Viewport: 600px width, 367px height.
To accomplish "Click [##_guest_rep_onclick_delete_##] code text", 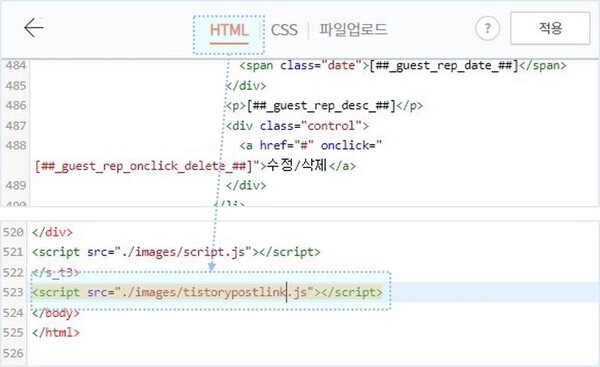I will pyautogui.click(x=144, y=166).
